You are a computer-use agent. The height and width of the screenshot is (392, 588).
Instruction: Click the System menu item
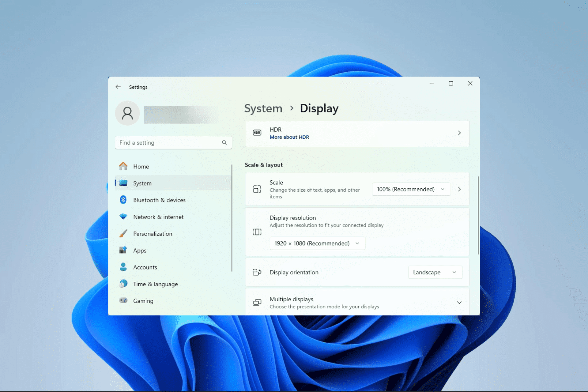pyautogui.click(x=143, y=183)
